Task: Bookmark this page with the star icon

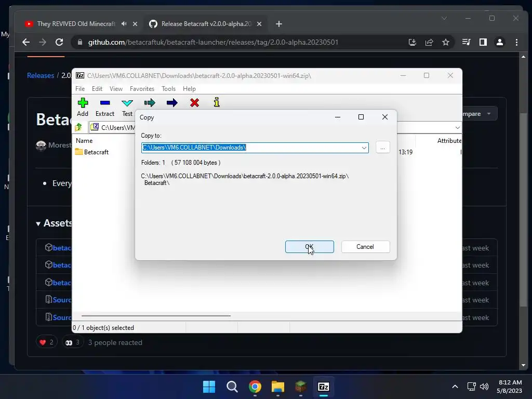Action: [446, 42]
